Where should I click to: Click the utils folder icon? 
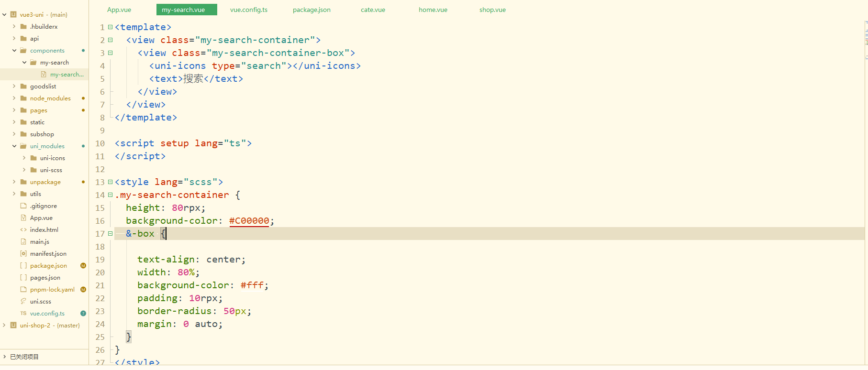coord(23,194)
